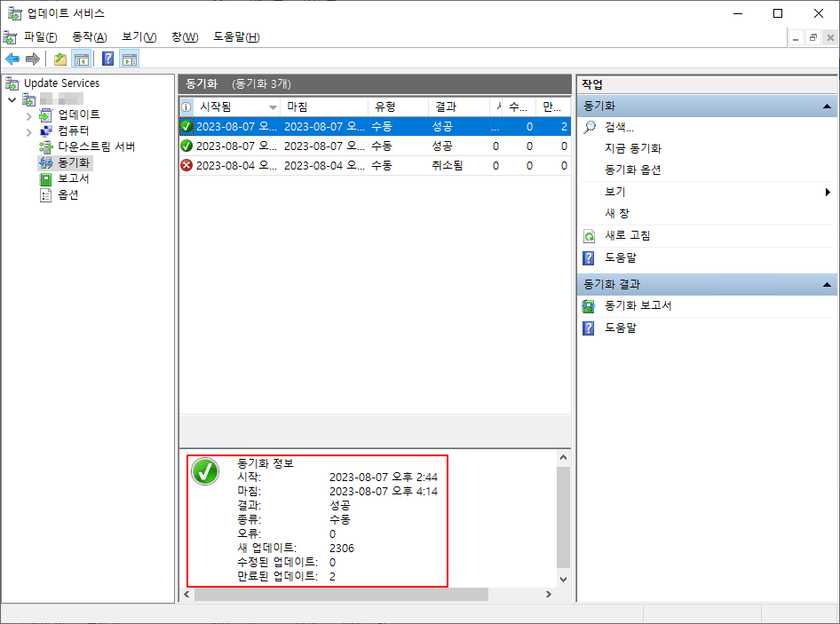This screenshot has width=840, height=624.
Task: Open the 파일(F) menu
Action: (41, 37)
